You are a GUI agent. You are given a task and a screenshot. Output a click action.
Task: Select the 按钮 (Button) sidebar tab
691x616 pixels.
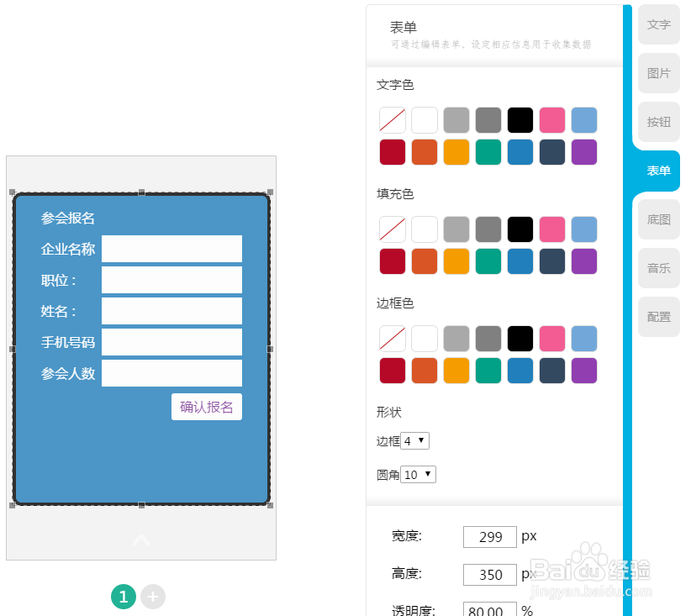(658, 122)
